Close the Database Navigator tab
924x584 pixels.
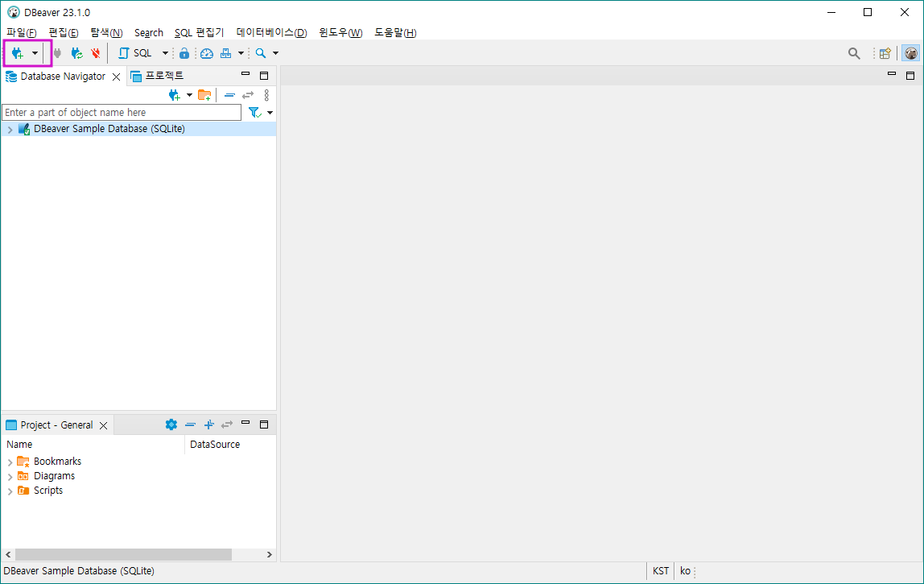(x=116, y=77)
